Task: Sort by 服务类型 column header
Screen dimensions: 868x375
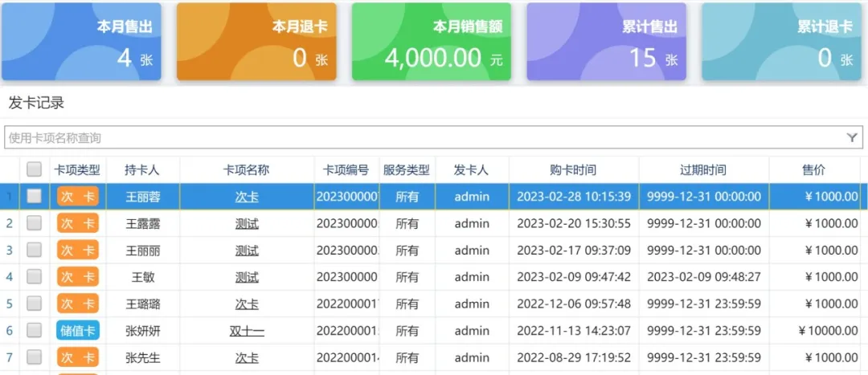Action: 407,169
